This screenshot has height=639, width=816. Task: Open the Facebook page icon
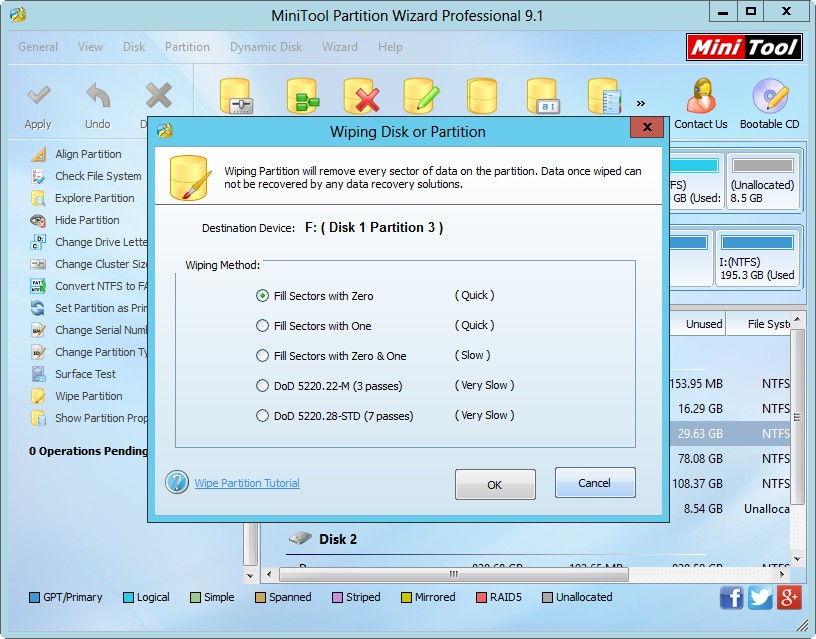[731, 597]
